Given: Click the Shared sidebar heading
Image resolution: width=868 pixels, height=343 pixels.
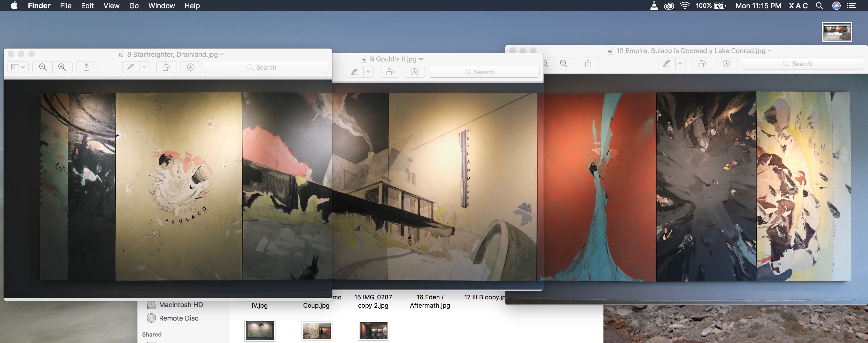Looking at the screenshot, I should click(152, 334).
